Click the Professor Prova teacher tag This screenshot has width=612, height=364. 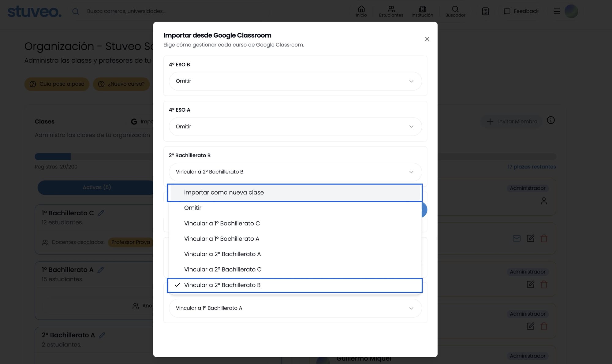(x=131, y=242)
